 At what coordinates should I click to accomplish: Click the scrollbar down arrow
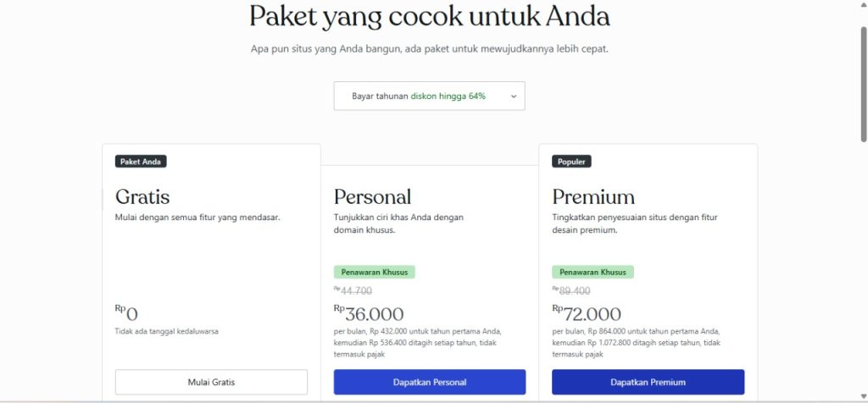863,397
